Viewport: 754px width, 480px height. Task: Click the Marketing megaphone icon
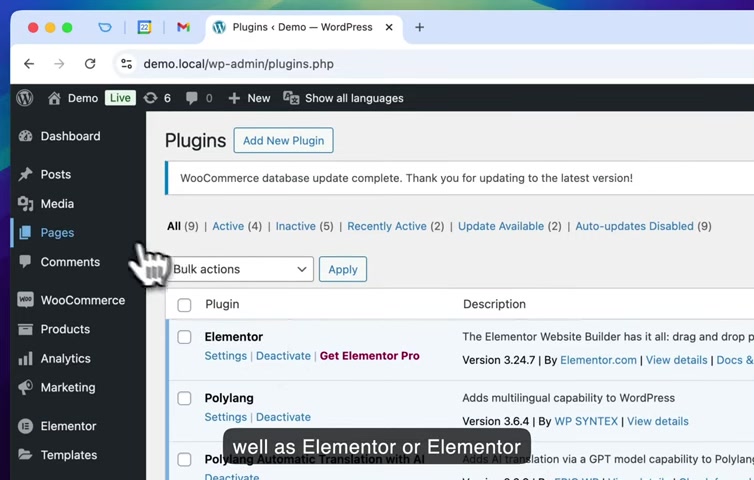pyautogui.click(x=25, y=387)
